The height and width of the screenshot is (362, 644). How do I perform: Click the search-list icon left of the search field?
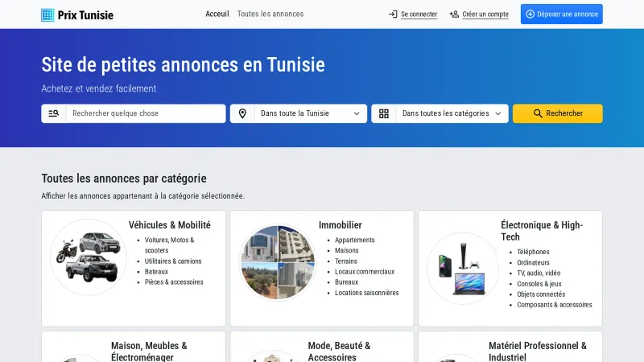tap(54, 113)
